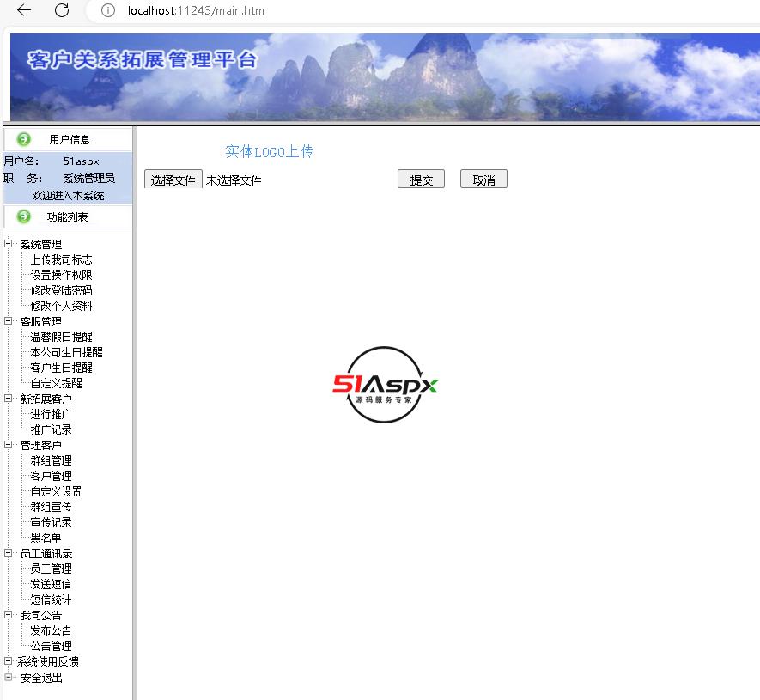The height and width of the screenshot is (700, 760).
Task: Open 发布公告 item
Action: [x=51, y=630]
